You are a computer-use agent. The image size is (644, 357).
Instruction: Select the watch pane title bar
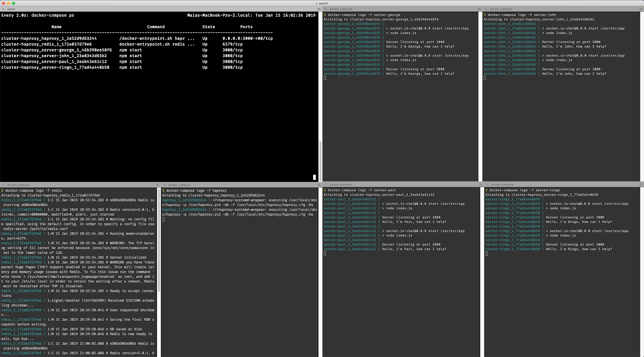click(x=161, y=9)
